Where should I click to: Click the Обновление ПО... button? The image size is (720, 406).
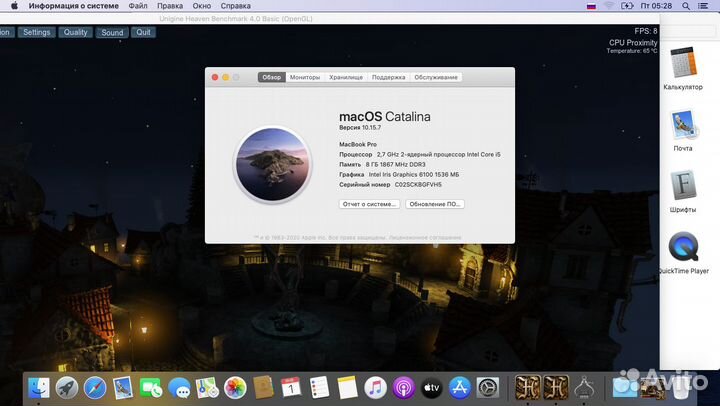(435, 204)
